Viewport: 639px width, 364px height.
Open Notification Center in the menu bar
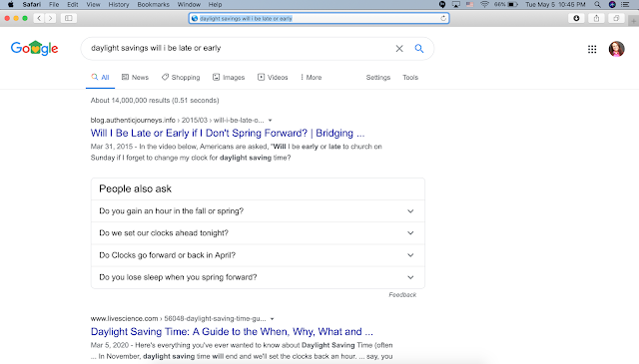(625, 4)
